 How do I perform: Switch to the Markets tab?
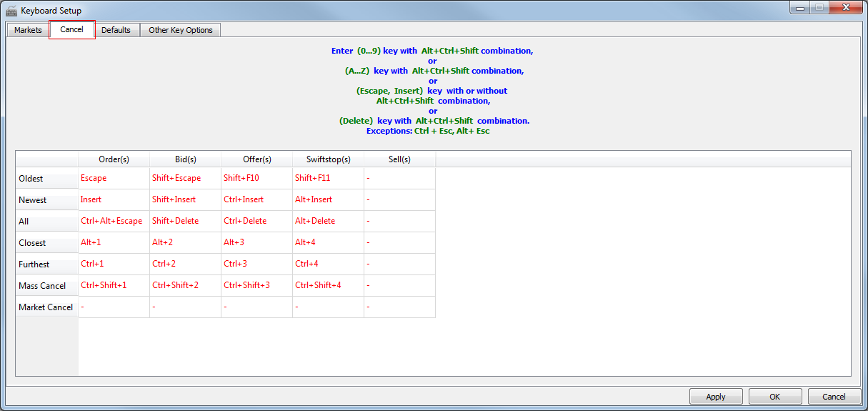(28, 30)
